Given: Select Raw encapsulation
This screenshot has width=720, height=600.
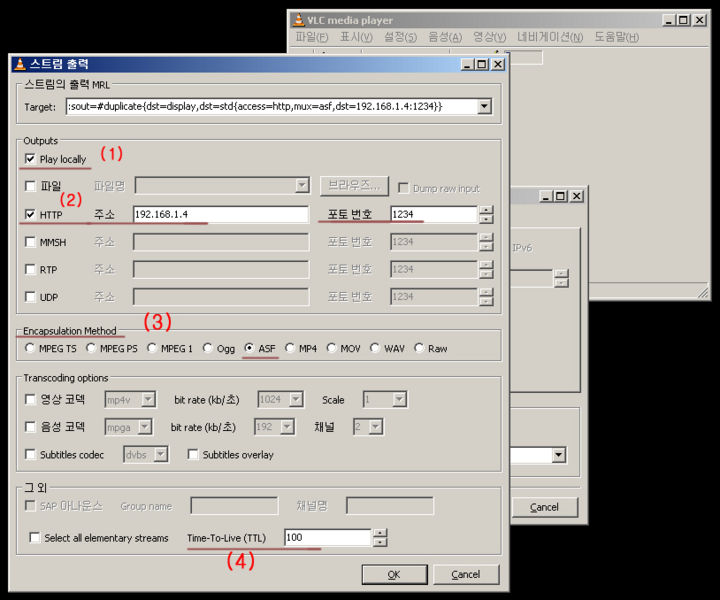Looking at the screenshot, I should (x=419, y=348).
